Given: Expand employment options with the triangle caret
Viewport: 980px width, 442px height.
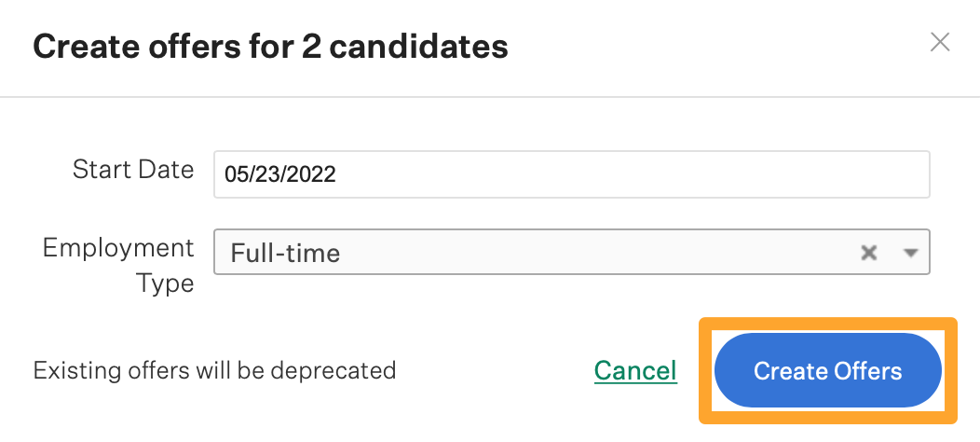Looking at the screenshot, I should (x=911, y=253).
